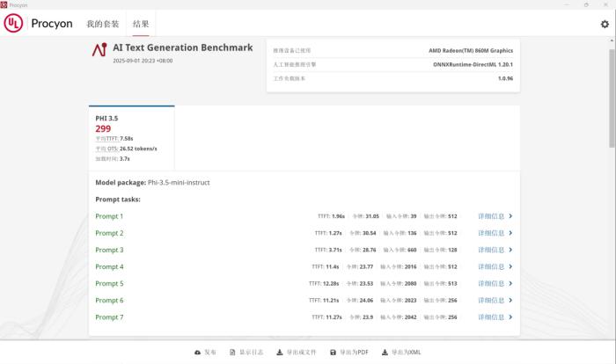The height and width of the screenshot is (364, 616).
Task: Click the score value 299
Action: pyautogui.click(x=103, y=128)
